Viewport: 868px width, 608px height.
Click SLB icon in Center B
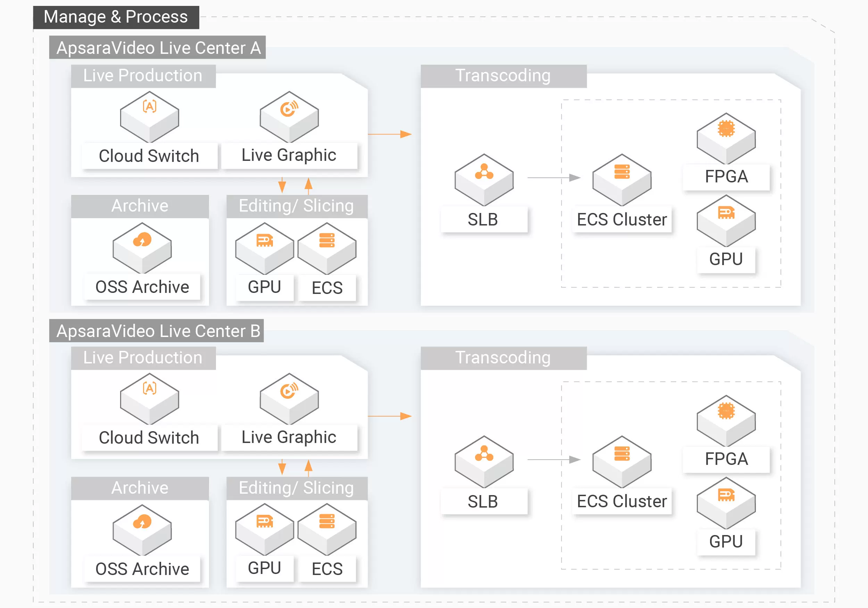[484, 461]
